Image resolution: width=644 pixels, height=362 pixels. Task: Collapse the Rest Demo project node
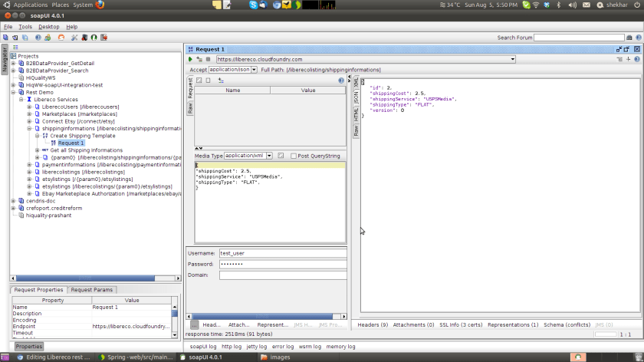(x=13, y=92)
